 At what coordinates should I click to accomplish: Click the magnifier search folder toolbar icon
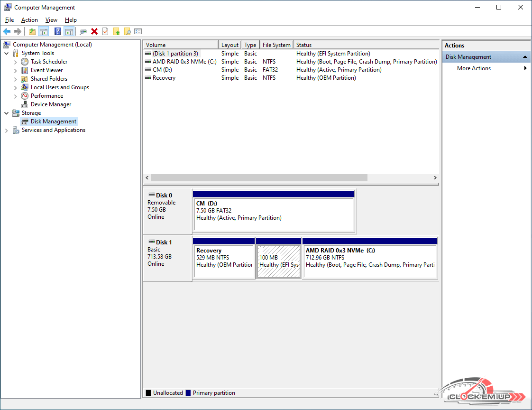click(127, 31)
